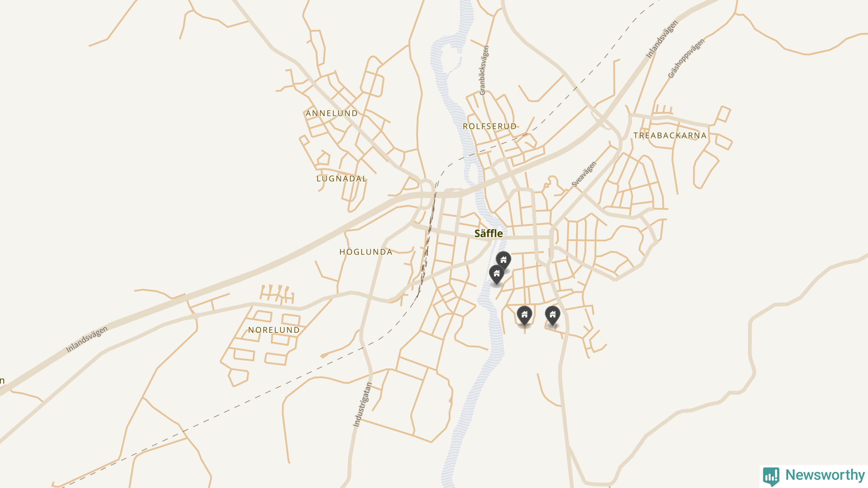Viewport: 868px width, 488px height.
Task: Select the TREABACKARNA area label
Action: pos(670,136)
